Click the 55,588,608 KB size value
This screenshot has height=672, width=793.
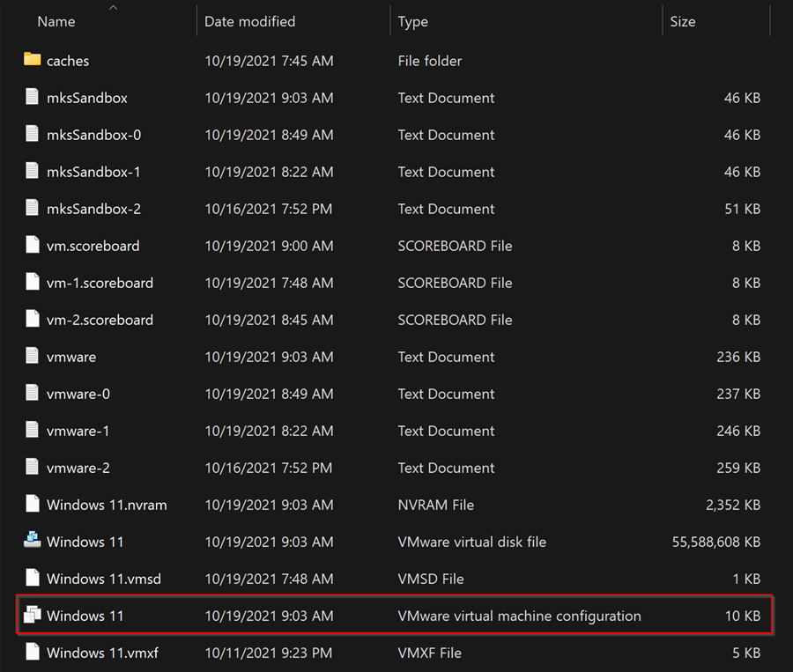[716, 542]
